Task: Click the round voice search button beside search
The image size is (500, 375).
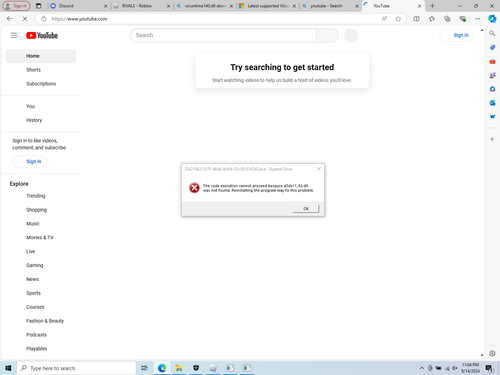Action: [351, 35]
